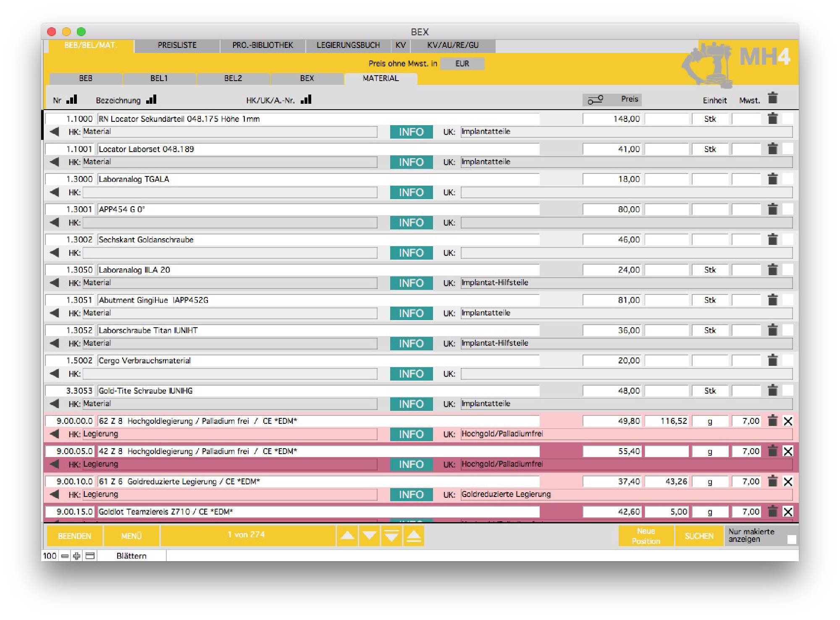
Task: Sort by HK/UK/A.-Nr. bars icon
Action: tap(306, 100)
